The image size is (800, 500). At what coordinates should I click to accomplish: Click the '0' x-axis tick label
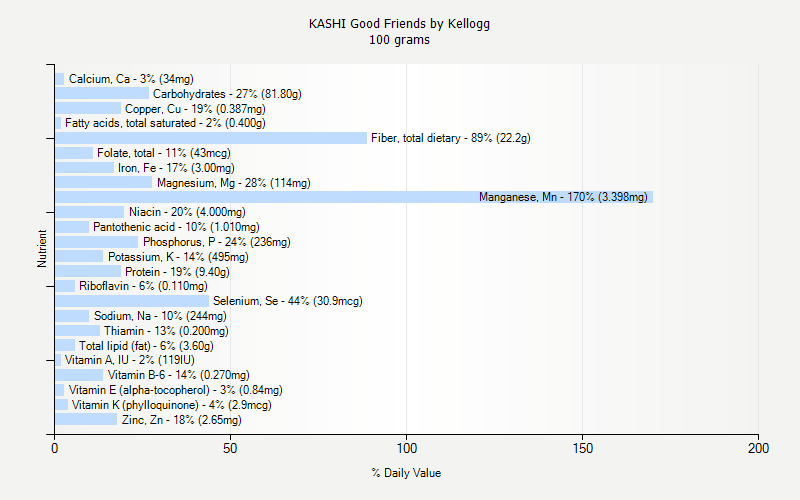pos(55,448)
